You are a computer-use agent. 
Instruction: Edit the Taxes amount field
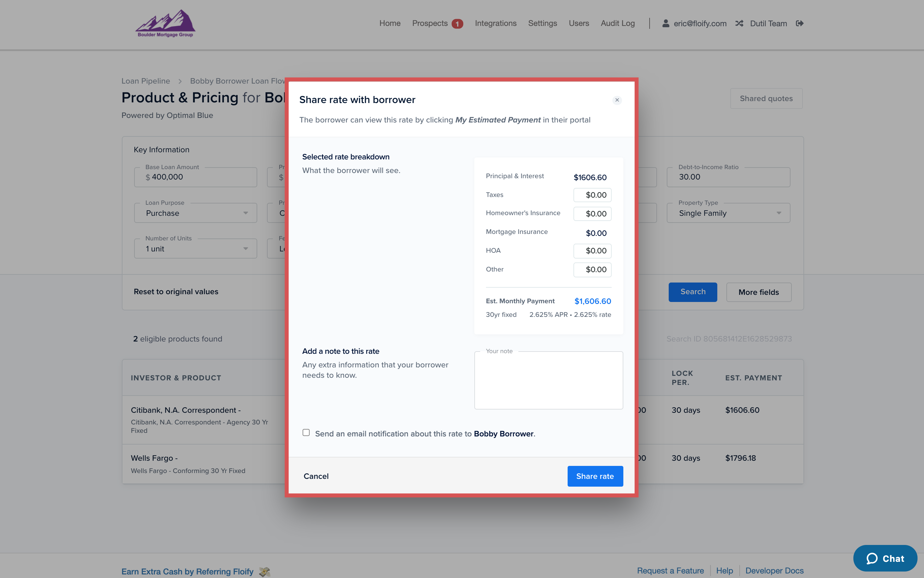coord(592,195)
